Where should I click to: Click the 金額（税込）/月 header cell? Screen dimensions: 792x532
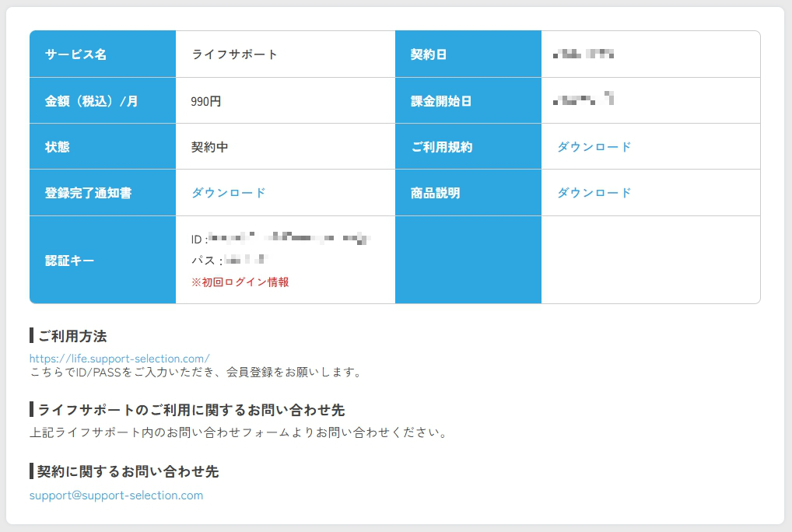tap(91, 101)
